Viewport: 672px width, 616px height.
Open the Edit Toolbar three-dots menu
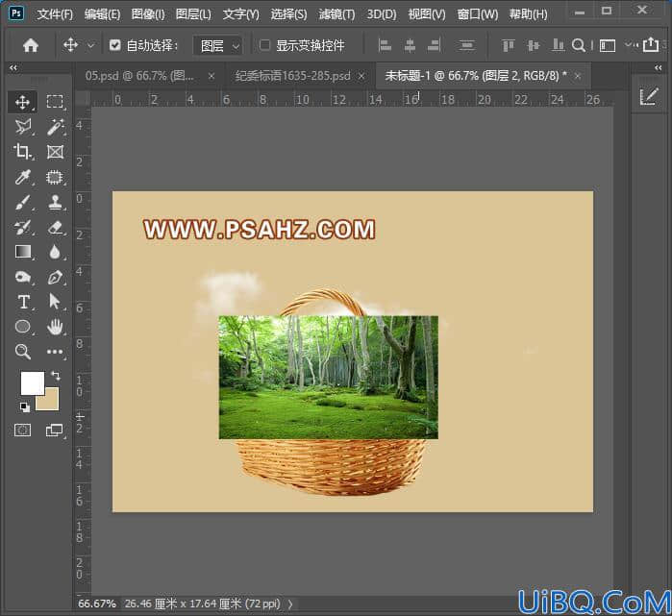(x=55, y=352)
